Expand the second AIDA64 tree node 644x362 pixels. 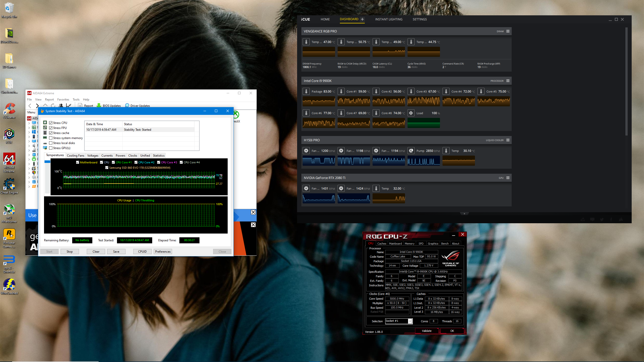click(29, 128)
